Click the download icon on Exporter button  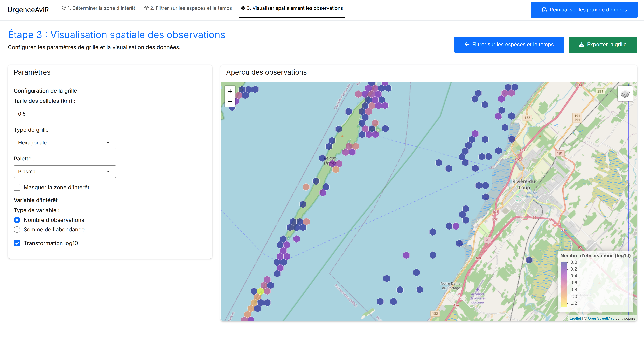[x=582, y=45]
